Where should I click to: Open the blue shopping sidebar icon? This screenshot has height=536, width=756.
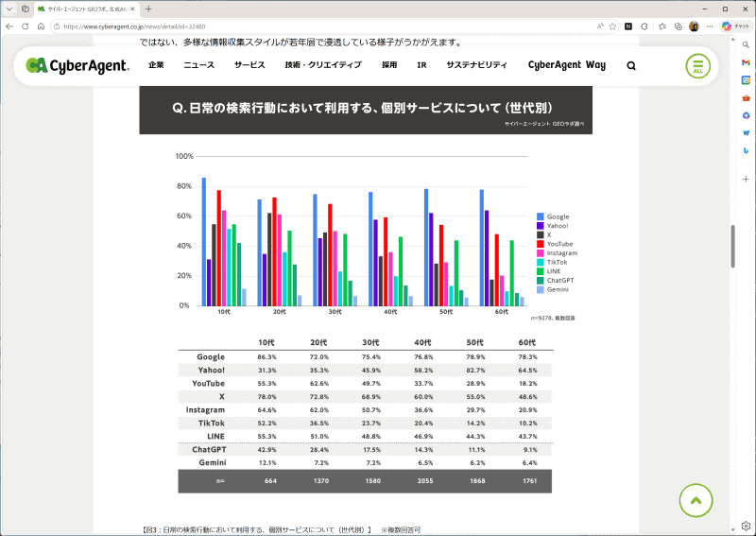(x=746, y=132)
